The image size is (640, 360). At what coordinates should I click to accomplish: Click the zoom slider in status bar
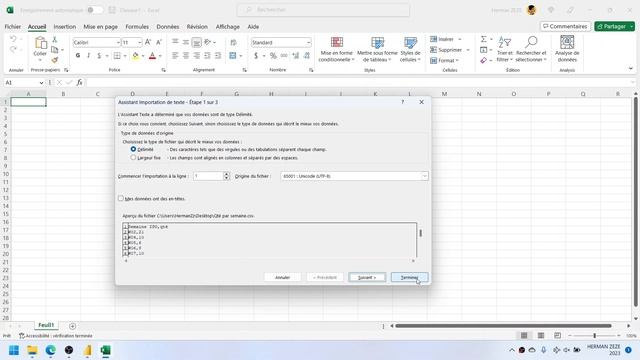point(594,336)
